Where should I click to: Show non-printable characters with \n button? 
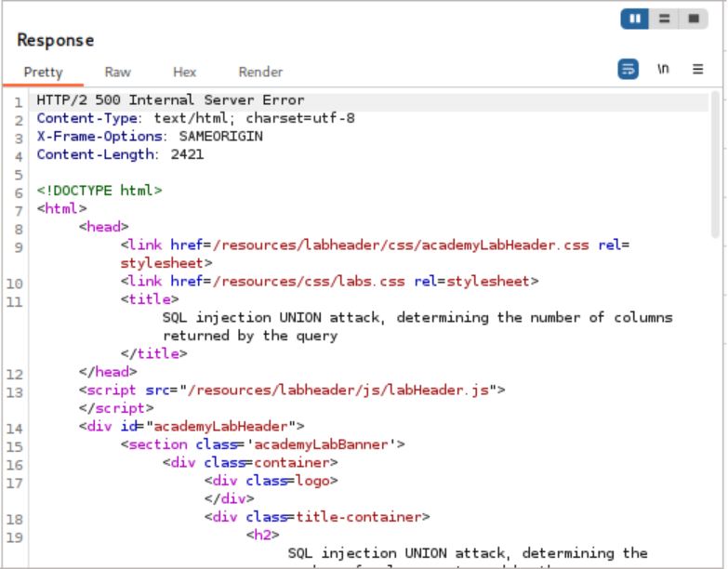click(663, 70)
